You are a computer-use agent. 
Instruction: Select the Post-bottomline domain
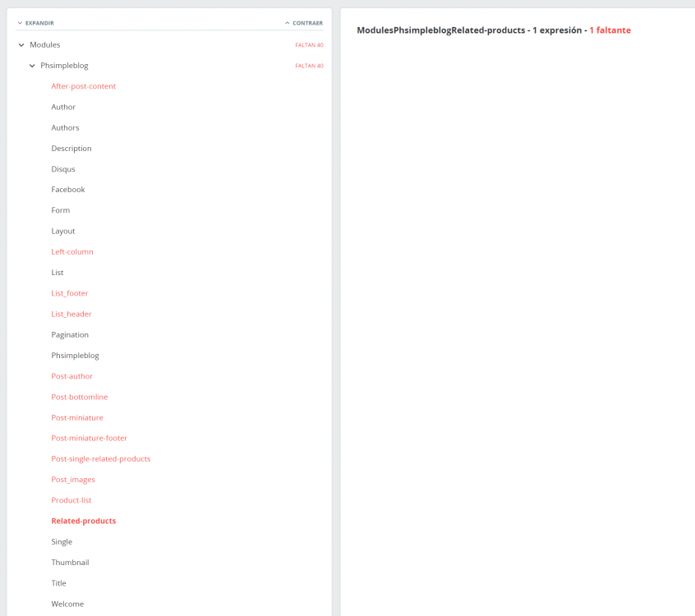click(80, 397)
